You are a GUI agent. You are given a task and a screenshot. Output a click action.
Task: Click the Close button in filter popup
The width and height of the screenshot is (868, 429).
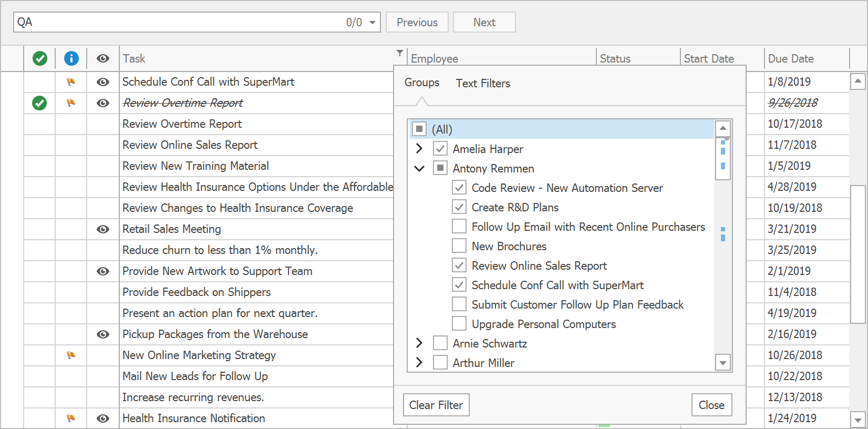click(x=711, y=405)
